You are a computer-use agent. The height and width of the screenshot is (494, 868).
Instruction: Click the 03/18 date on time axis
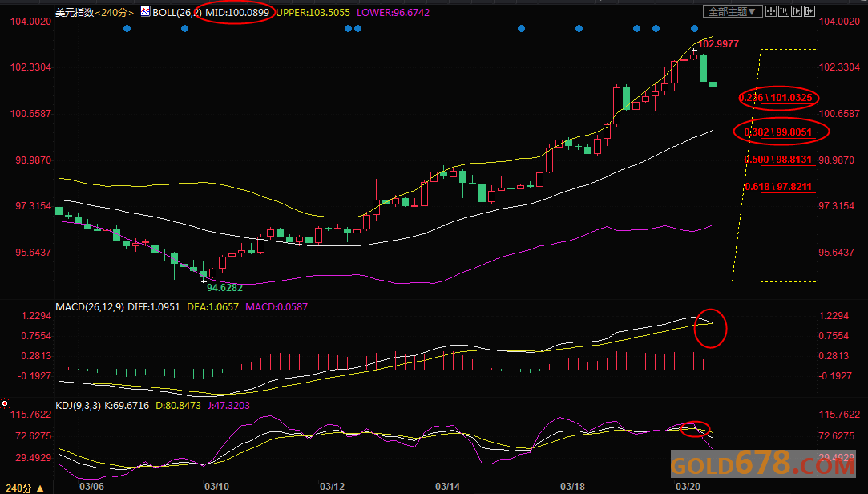572,486
